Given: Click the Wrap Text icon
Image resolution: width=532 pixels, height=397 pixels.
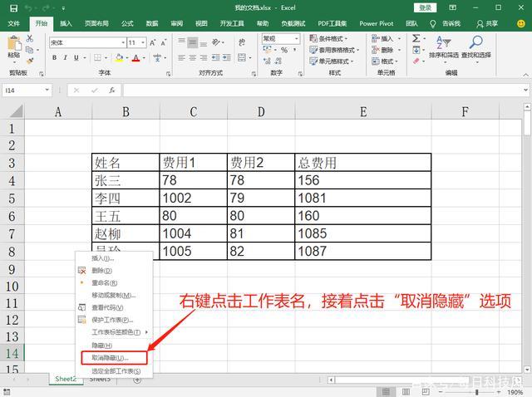Looking at the screenshot, I should (x=242, y=42).
